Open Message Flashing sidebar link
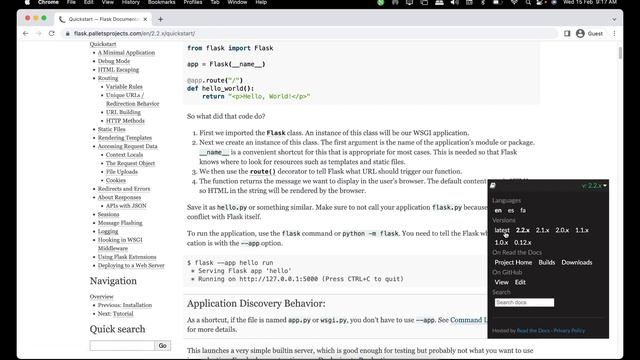 [x=120, y=223]
